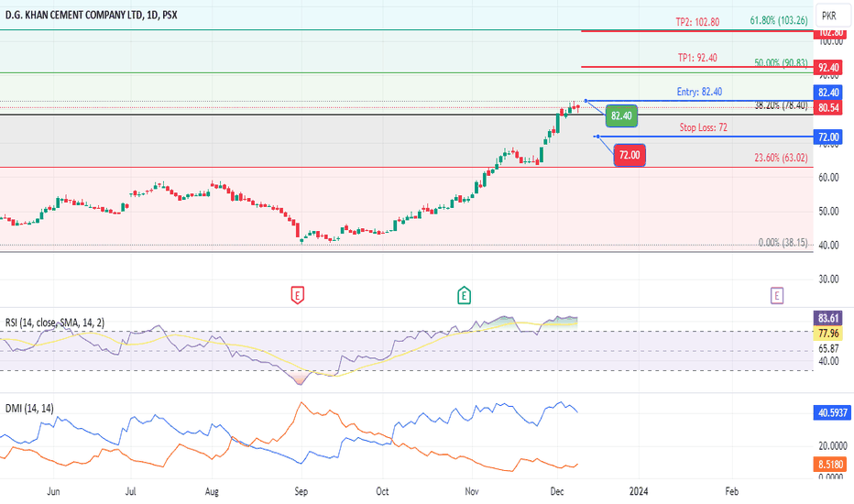Click the Feb label on time axis
Screen dimensions: 854x504
coord(732,491)
